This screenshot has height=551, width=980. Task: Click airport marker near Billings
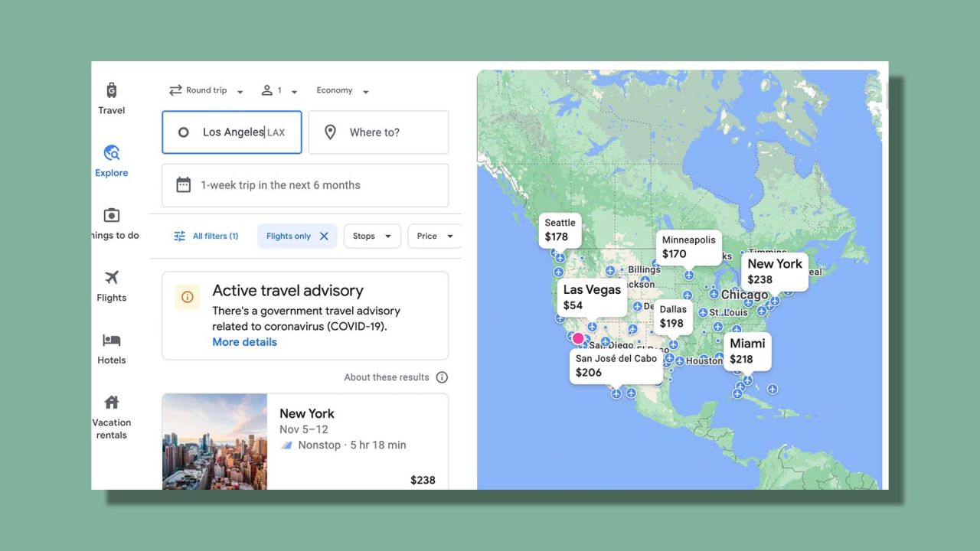(610, 270)
